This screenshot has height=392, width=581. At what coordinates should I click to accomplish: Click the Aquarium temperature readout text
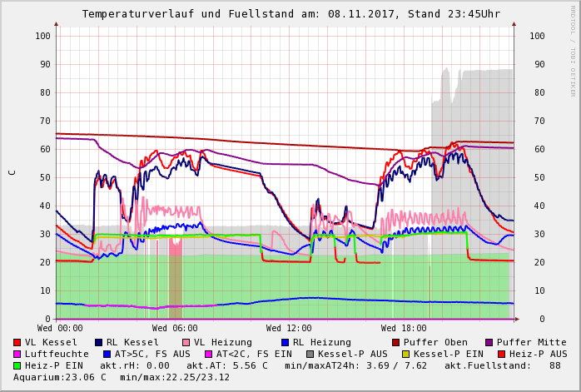tap(60, 377)
